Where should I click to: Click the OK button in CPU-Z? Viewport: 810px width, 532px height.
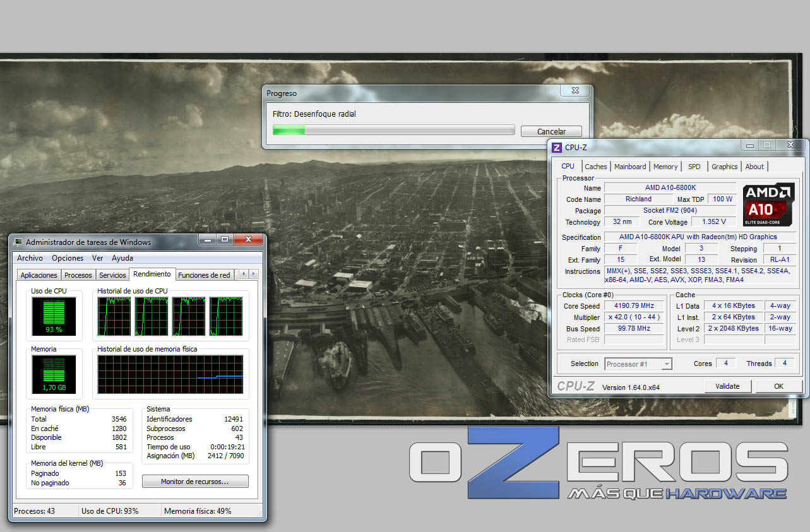coord(778,386)
